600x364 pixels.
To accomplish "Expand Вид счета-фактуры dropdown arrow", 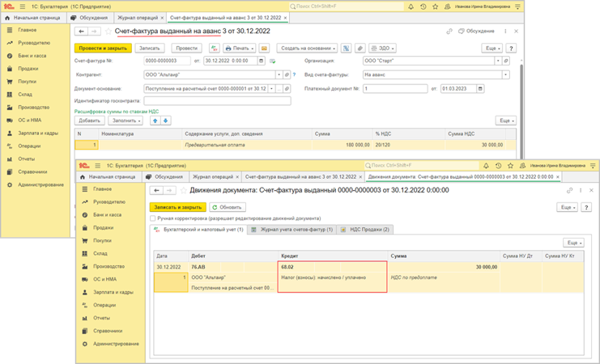I will [x=506, y=74].
